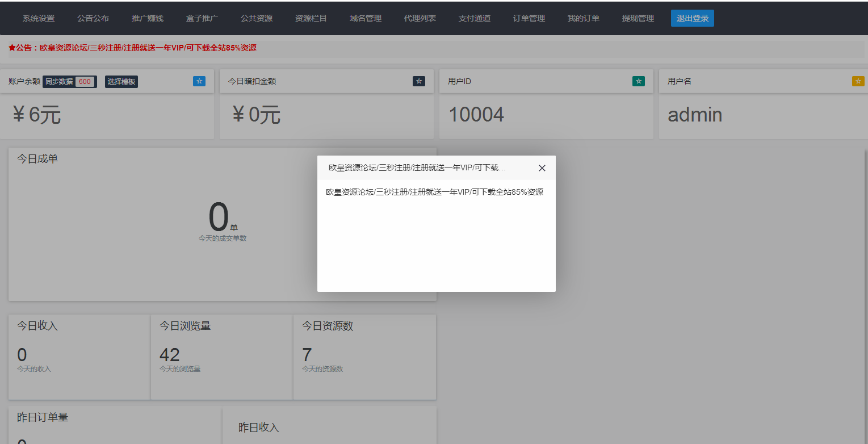Viewport: 868px width, 444px height.
Task: Switch to 公共资源
Action: (x=256, y=18)
